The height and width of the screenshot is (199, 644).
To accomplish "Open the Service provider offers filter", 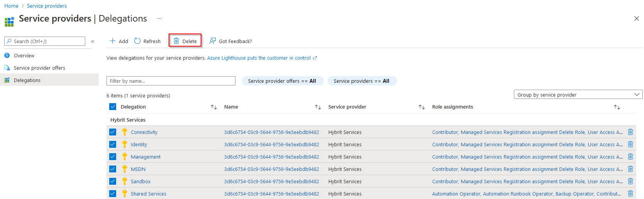I will (x=282, y=81).
